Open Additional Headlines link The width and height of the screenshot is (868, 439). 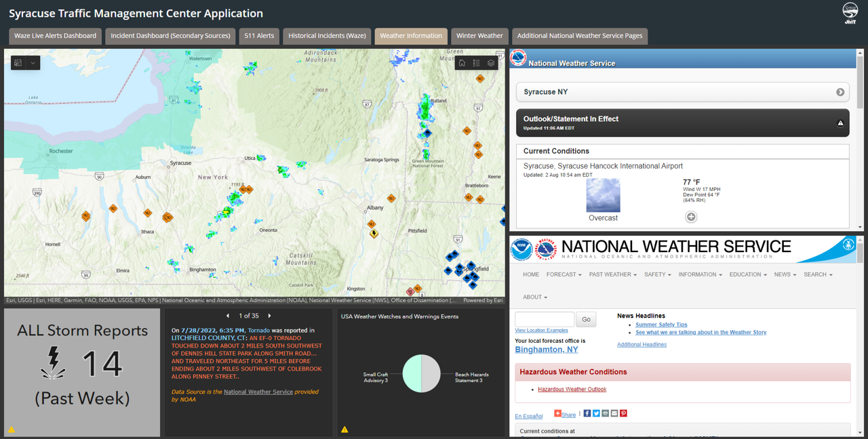[x=642, y=345]
